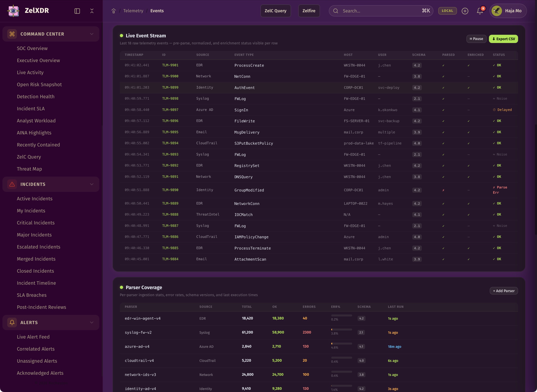Open notifications bell with 9 badge

click(x=480, y=11)
